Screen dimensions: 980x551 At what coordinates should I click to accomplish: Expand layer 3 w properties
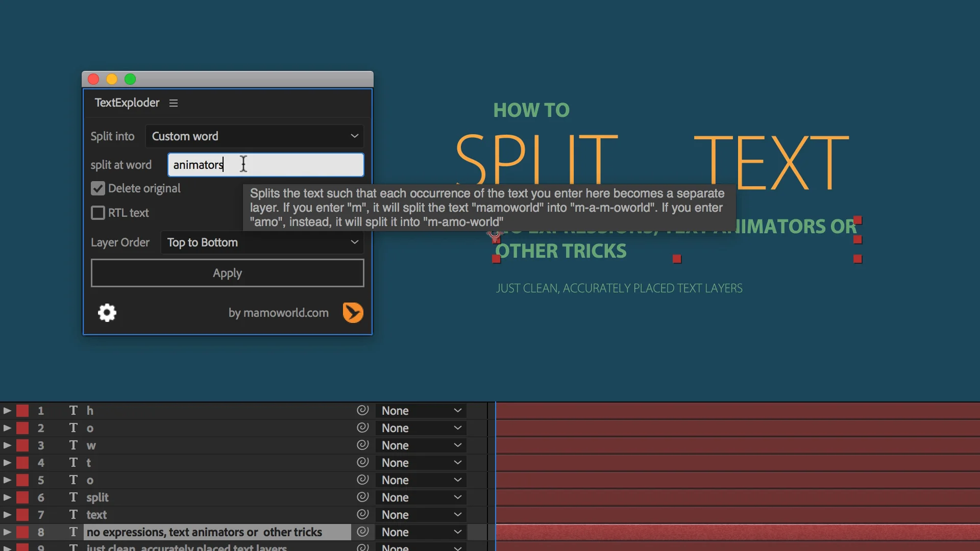(7, 445)
